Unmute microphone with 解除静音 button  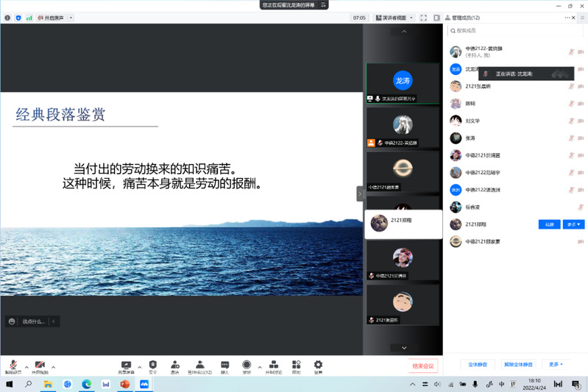click(13, 366)
